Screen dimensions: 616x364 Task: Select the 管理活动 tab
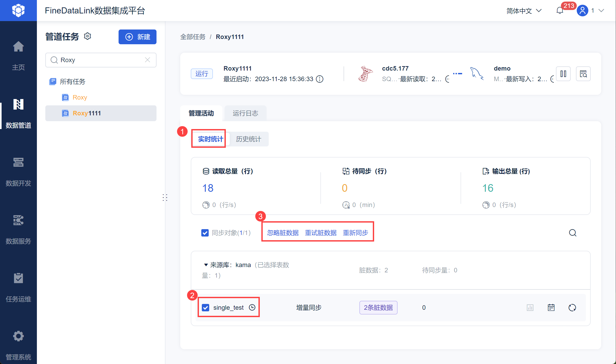[201, 113]
